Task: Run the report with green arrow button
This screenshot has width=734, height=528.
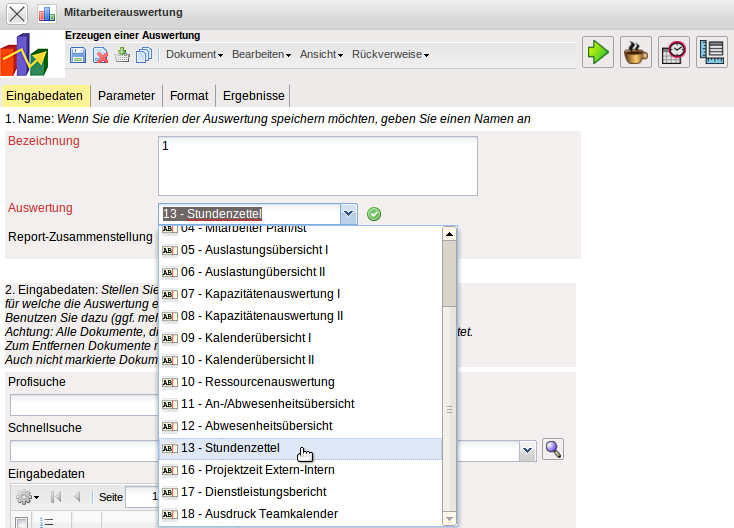Action: pyautogui.click(x=598, y=53)
